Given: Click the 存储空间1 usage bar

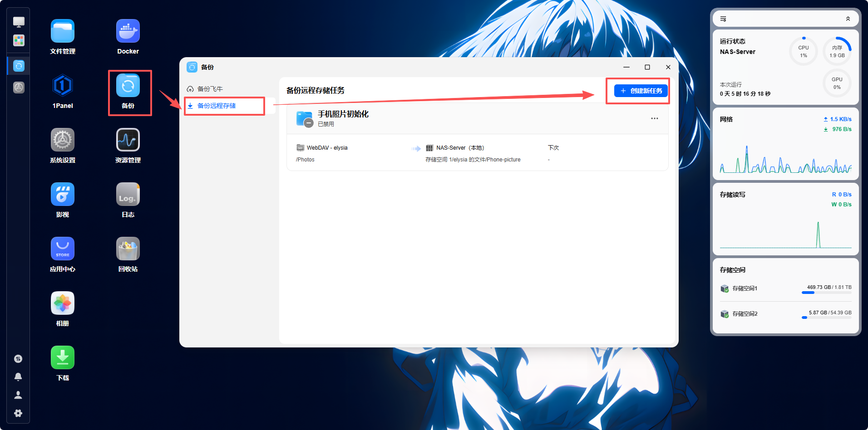Looking at the screenshot, I should tap(827, 293).
